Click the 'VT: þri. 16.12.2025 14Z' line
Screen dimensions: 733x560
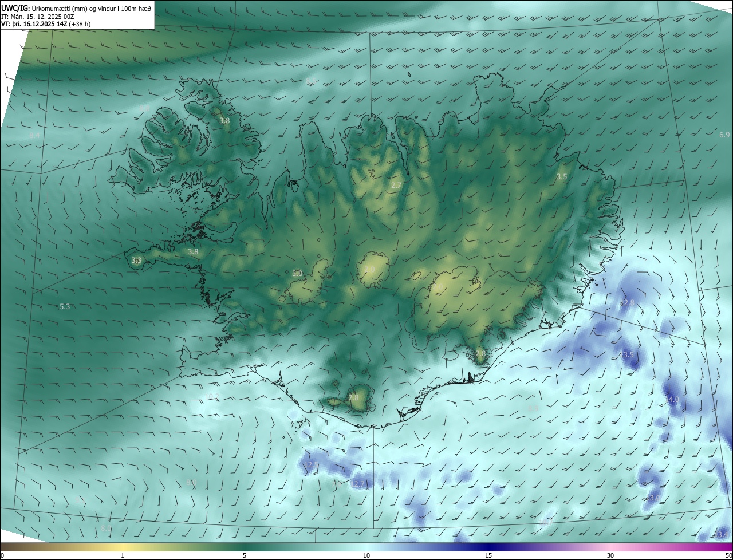coord(46,25)
